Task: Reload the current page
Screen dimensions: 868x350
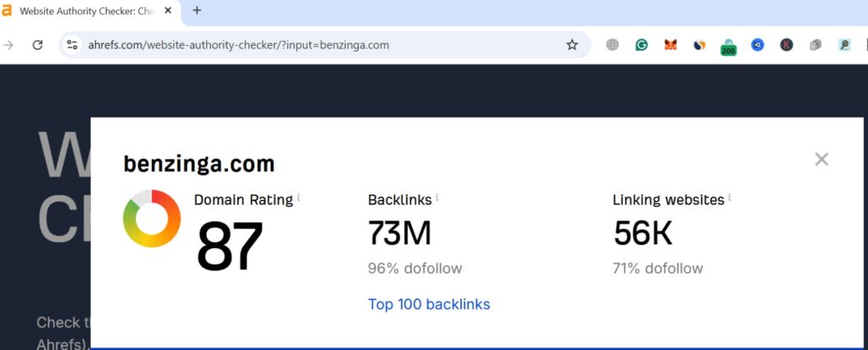Action: click(37, 45)
